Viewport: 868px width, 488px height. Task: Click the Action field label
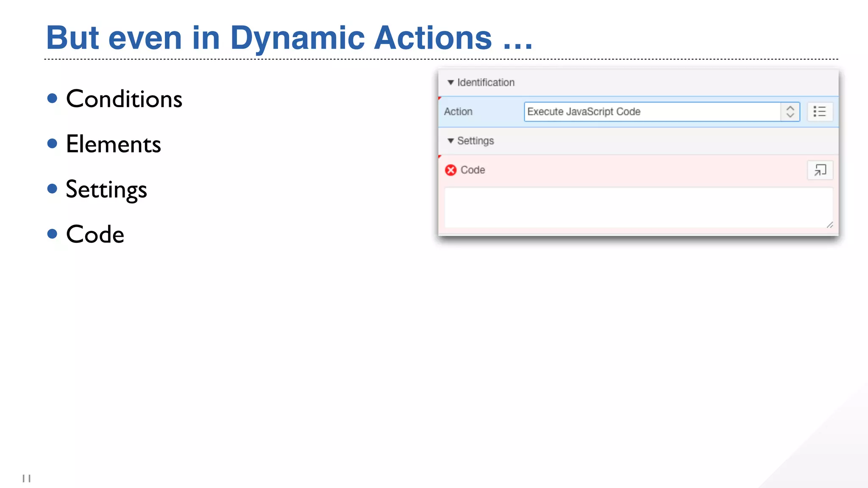pyautogui.click(x=458, y=112)
